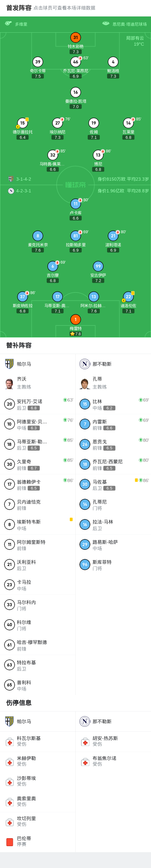Open Parma coach Chivu's profile photo
Image resolution: width=151 pixels, height=868 pixels.
pos(10,383)
